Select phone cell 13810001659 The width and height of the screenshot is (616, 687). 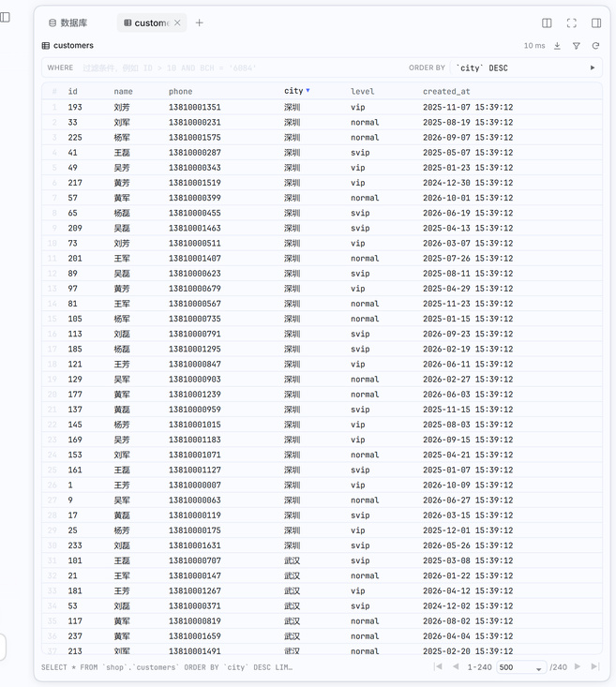point(195,636)
